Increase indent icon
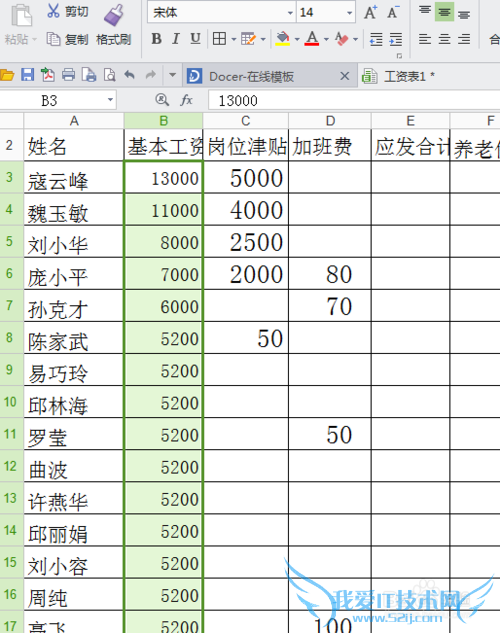500x633 pixels. tap(395, 39)
